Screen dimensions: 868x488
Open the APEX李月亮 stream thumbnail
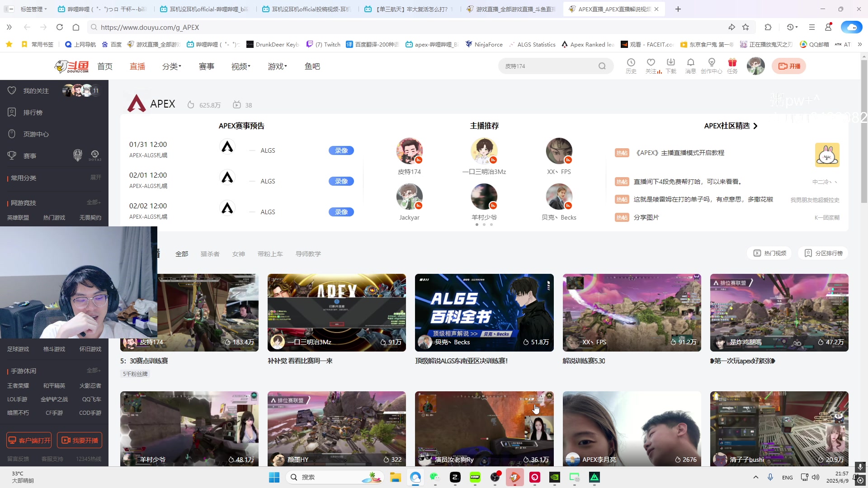coord(632,429)
